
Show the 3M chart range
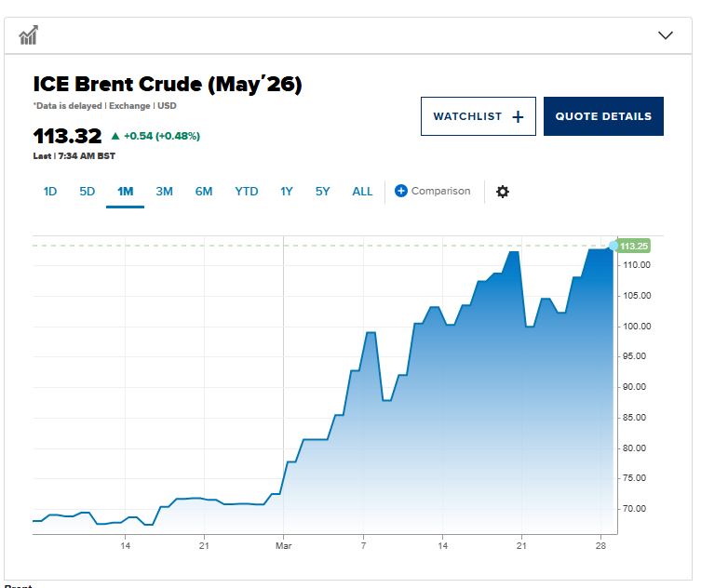tap(164, 192)
